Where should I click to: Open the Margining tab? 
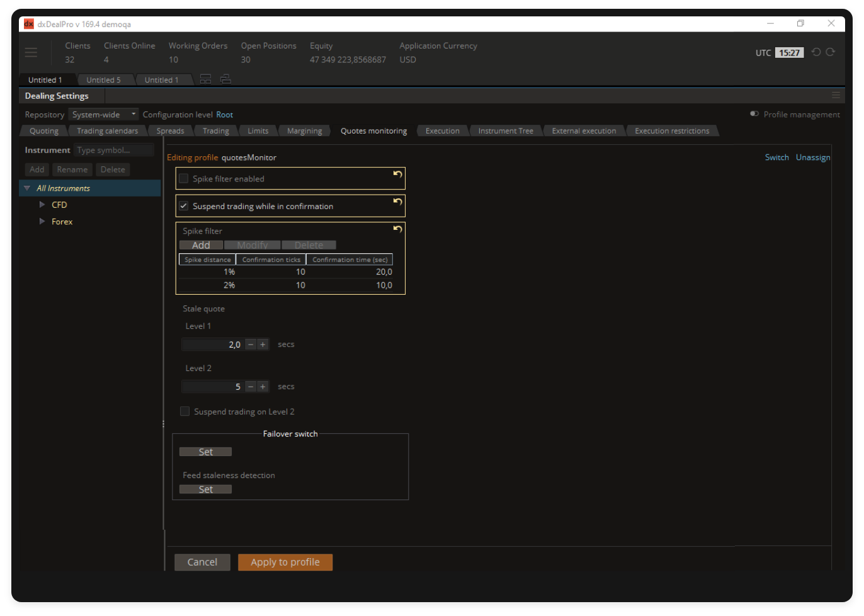coord(305,131)
